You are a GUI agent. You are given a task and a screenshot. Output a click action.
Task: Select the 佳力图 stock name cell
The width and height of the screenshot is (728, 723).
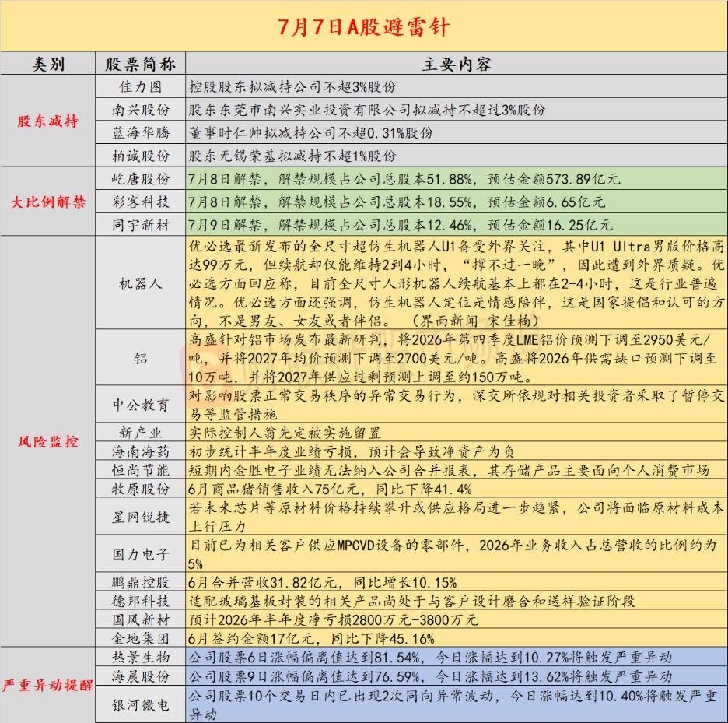(140, 86)
